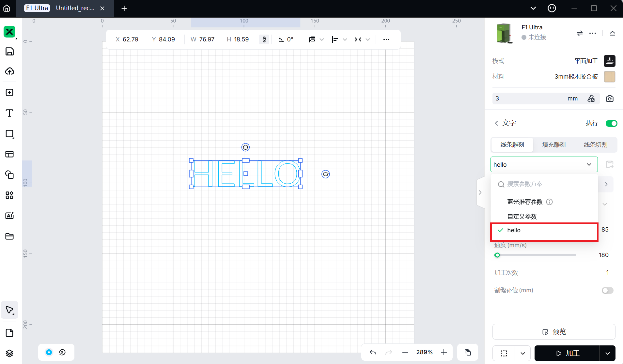
Task: Click the Save icon in left sidebar
Action: point(9,52)
